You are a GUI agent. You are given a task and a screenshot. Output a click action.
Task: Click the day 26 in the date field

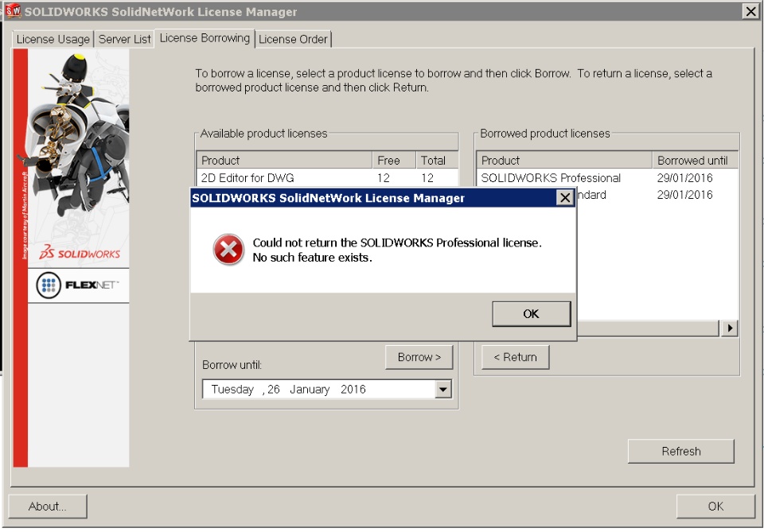coord(273,390)
